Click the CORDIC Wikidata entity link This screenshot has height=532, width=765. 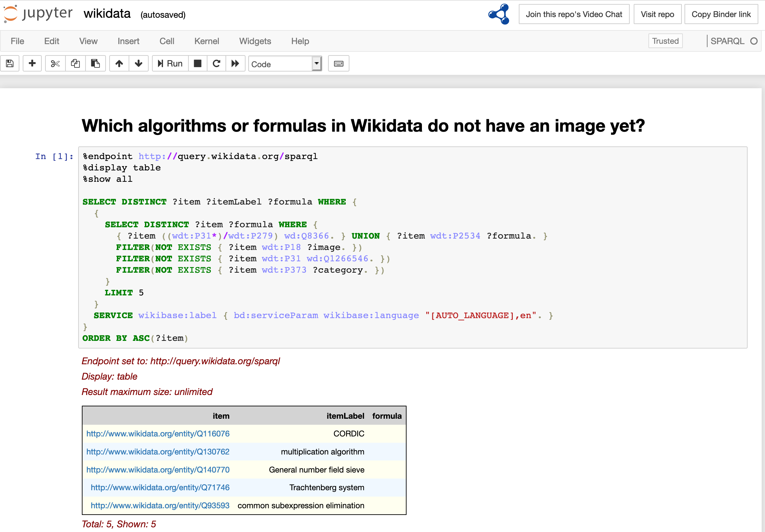click(x=158, y=434)
